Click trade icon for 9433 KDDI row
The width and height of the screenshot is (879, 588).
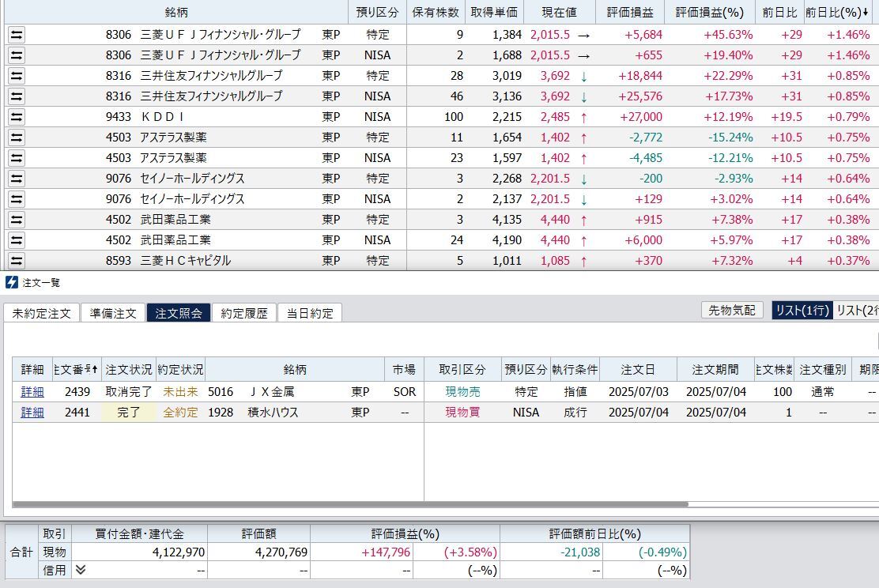point(17,117)
